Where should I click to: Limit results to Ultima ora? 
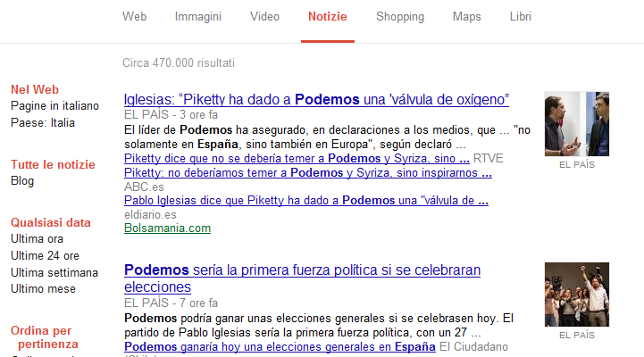(x=37, y=239)
